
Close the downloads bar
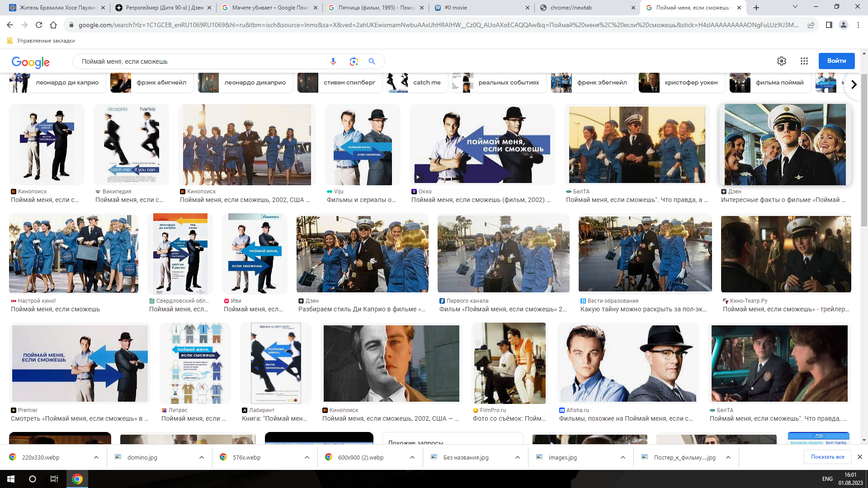pos(860,457)
